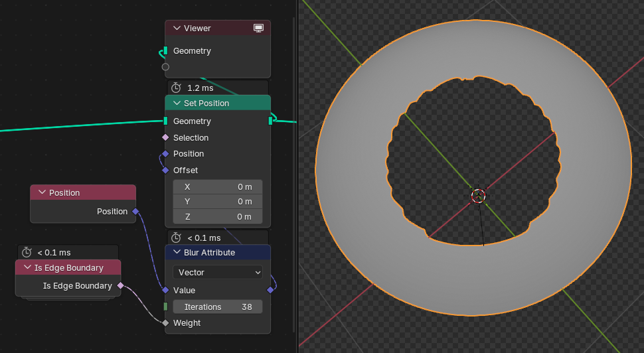This screenshot has height=353, width=644.
Task: Click the node editor vertical scrollbar
Action: pos(294,175)
